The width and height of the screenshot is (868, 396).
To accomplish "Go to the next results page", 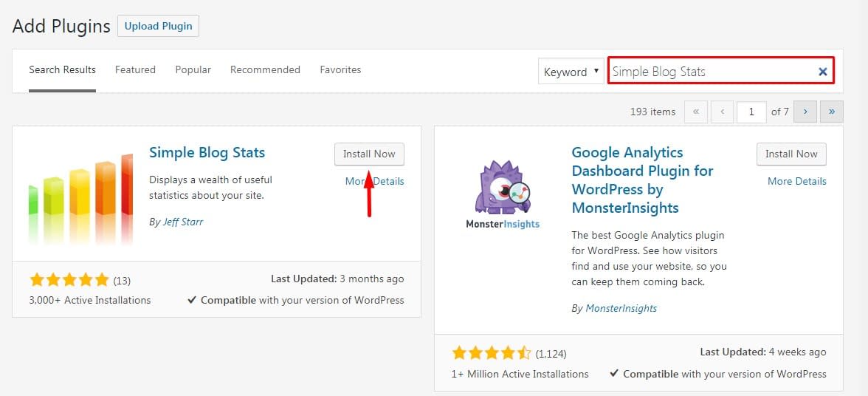I will click(x=805, y=112).
